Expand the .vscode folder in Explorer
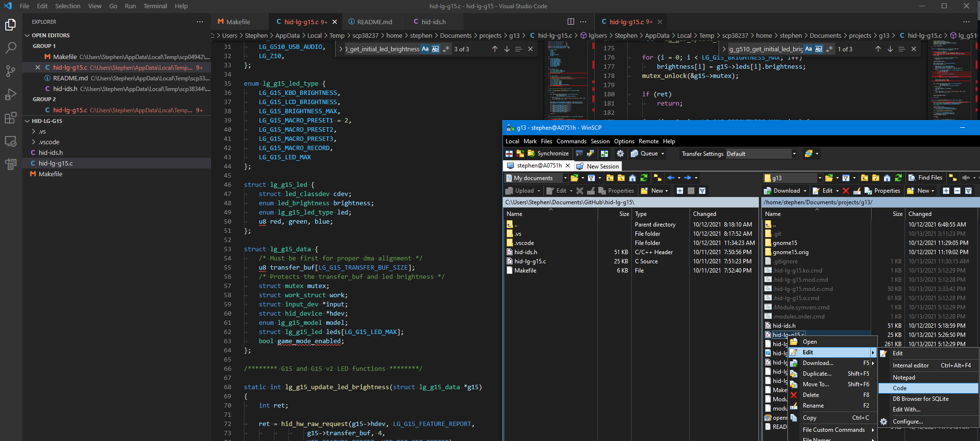Viewport: 980px width, 441px height. pos(49,142)
